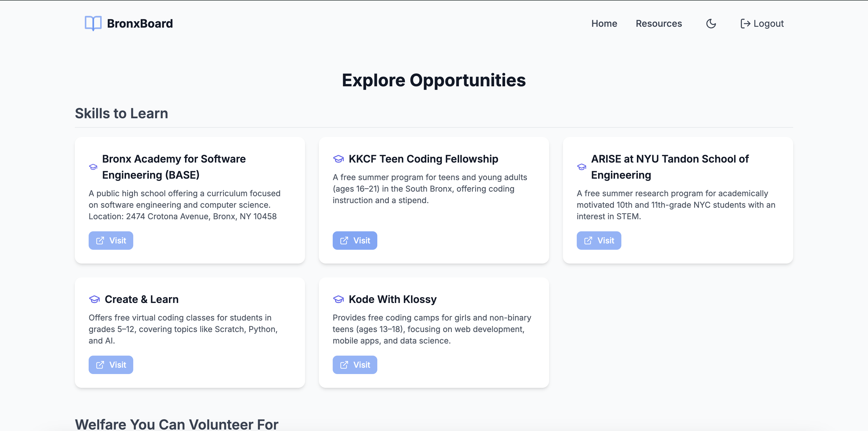Open the ARISE at NYU Tandon Visit link

pyautogui.click(x=599, y=241)
